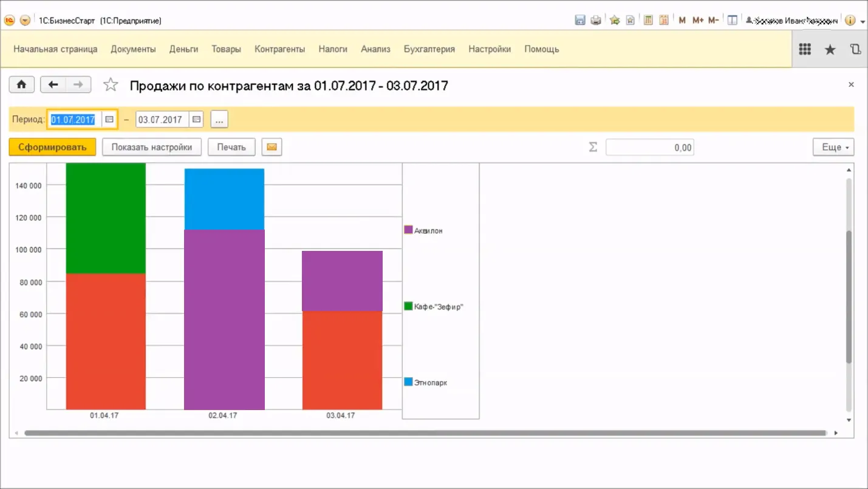This screenshot has height=489, width=868.
Task: Click the printer icon in title bar
Action: (x=596, y=20)
